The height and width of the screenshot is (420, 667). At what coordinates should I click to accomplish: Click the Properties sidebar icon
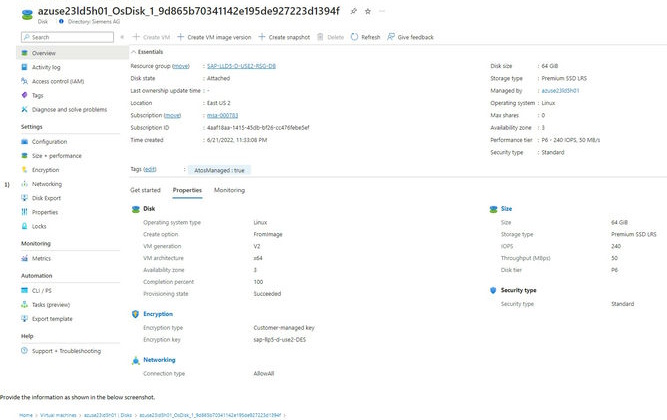point(25,212)
